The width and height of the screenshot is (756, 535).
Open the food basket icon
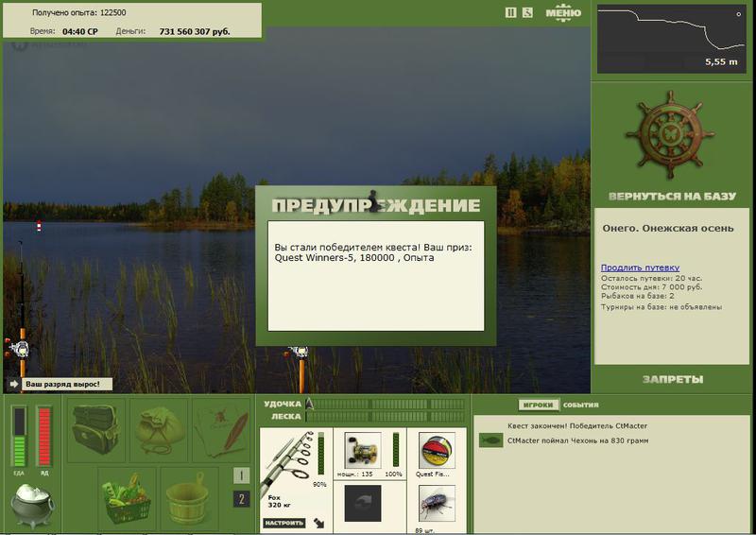[127, 498]
